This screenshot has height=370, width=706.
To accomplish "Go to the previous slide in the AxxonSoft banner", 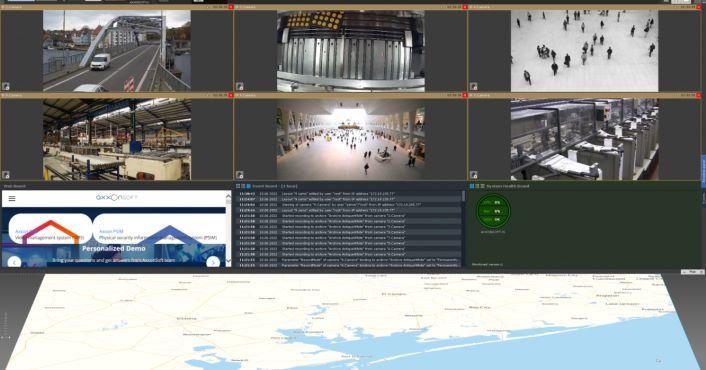I will (x=14, y=262).
